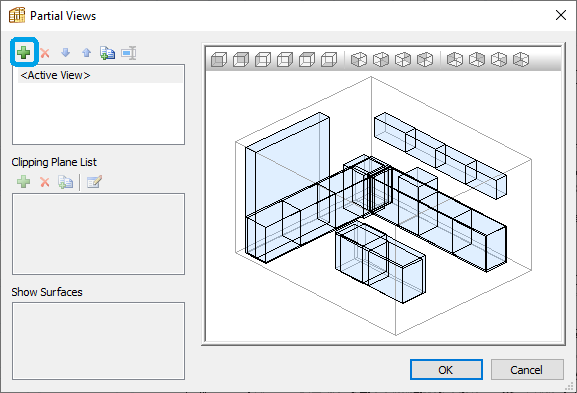The height and width of the screenshot is (393, 577).
Task: Choose the first isometric view in the middle group
Action: point(359,59)
